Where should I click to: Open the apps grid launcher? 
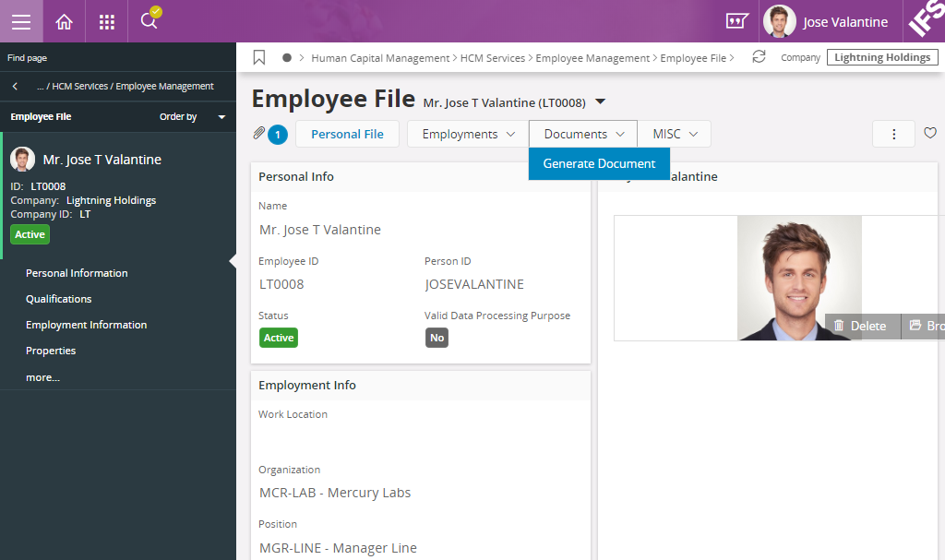click(106, 21)
